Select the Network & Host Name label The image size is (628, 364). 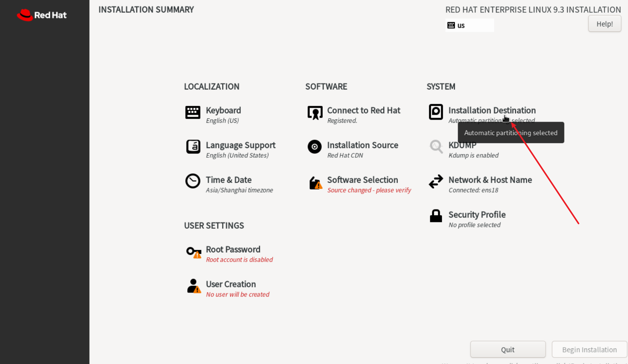coord(490,180)
